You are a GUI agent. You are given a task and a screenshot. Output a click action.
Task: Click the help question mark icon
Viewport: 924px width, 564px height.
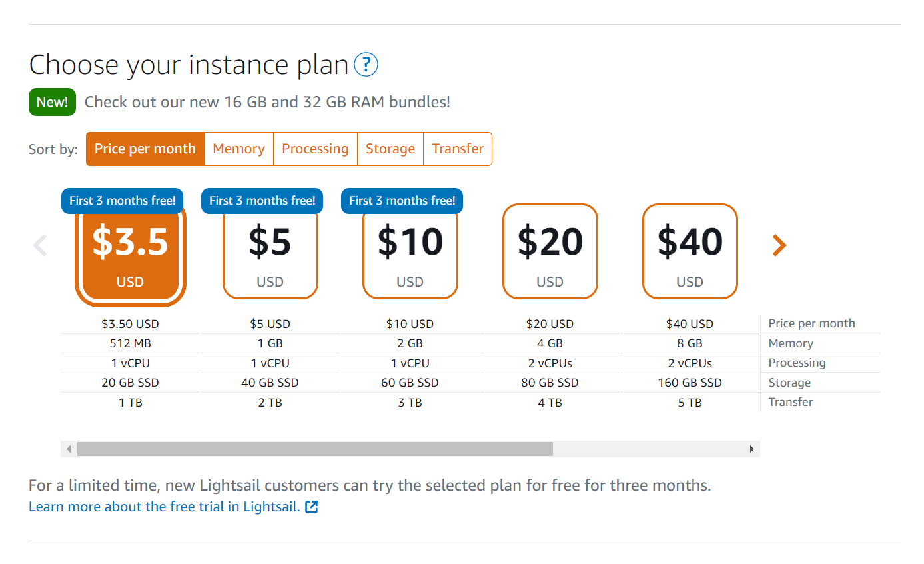tap(366, 65)
